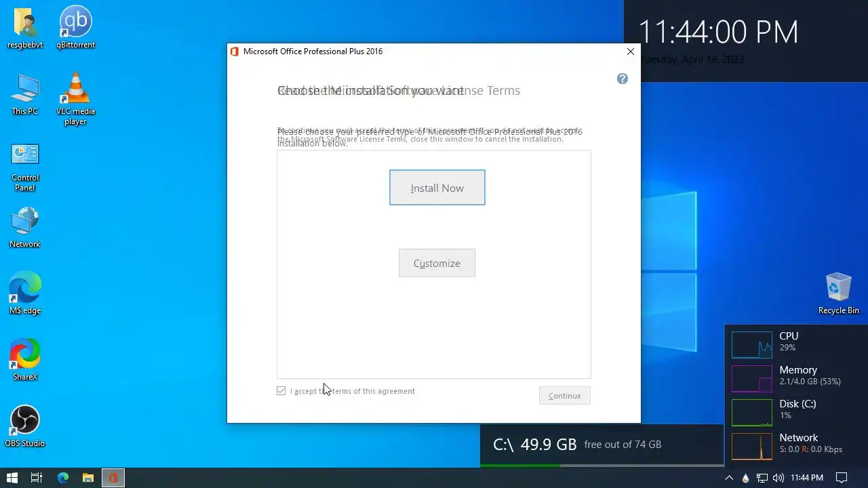Click the green C: drive usage bar
Screen dimensions: 868x488
[520, 466]
